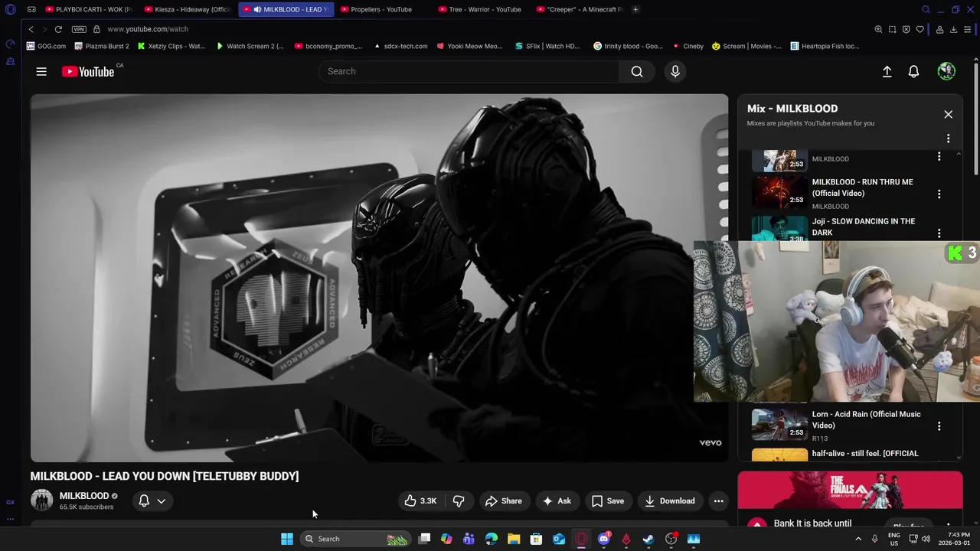Switch to Kiesza - Hideaway tab

[x=187, y=9]
